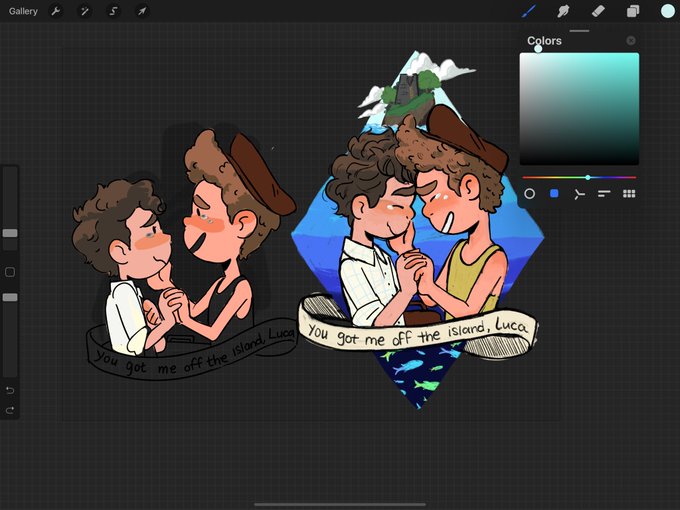The image size is (680, 510).
Task: Click the color picker reticle in square
Action: point(538,49)
